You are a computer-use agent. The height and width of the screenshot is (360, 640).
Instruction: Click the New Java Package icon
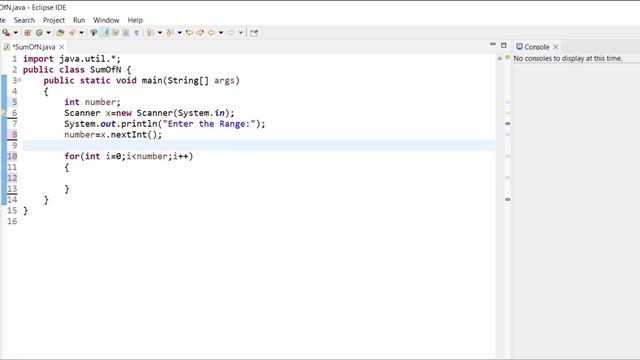click(27, 33)
